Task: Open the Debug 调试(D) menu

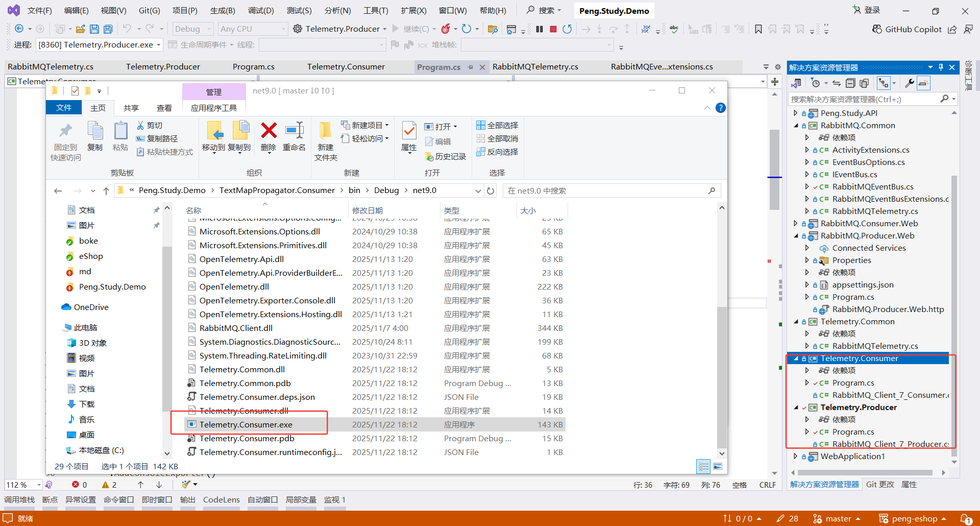Action: click(261, 11)
